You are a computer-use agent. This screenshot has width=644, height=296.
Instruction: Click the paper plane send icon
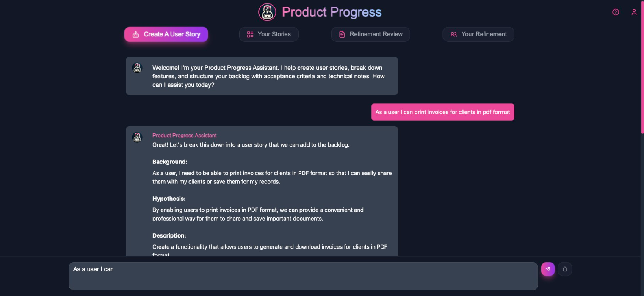548,269
